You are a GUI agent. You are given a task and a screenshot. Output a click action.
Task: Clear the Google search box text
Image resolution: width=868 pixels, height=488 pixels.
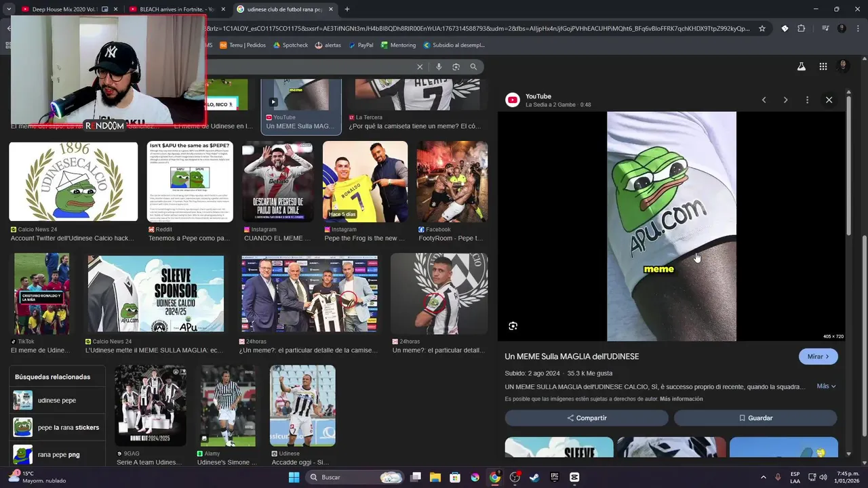(x=420, y=66)
